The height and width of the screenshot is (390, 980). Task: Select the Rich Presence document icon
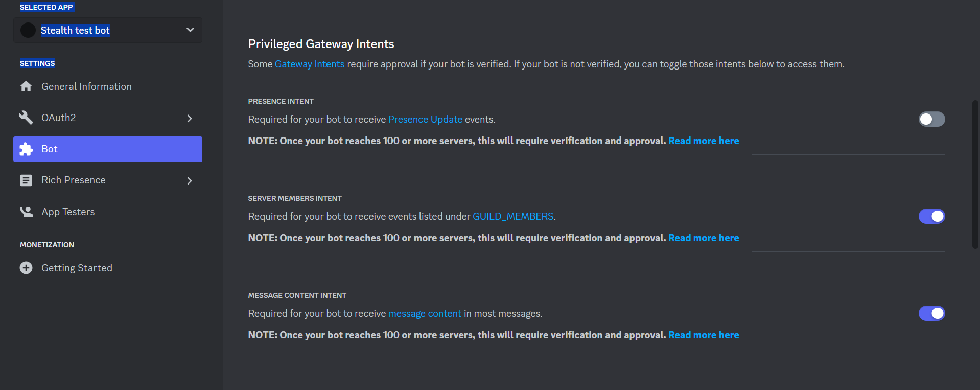coord(26,180)
